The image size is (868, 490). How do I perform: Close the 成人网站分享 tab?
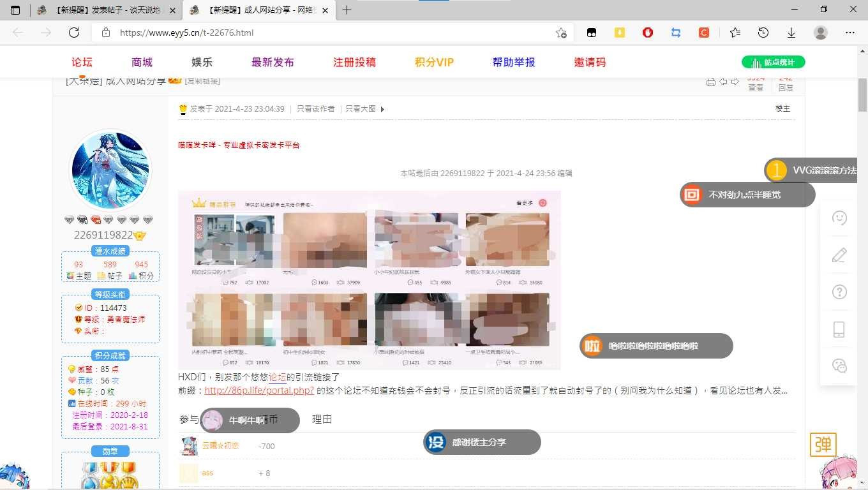tap(325, 10)
